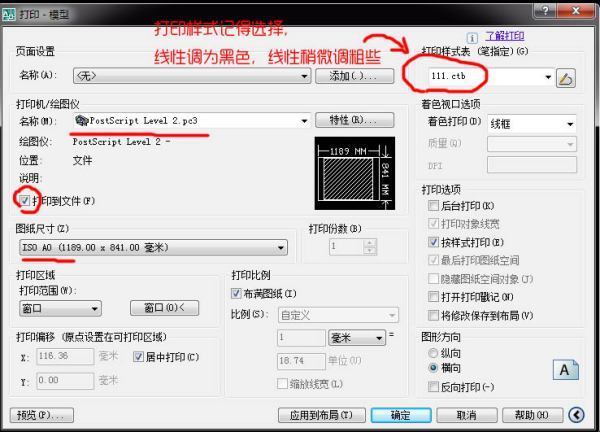This screenshot has height=432, width=600.
Task: Open the printer name dropdown
Action: [x=304, y=121]
